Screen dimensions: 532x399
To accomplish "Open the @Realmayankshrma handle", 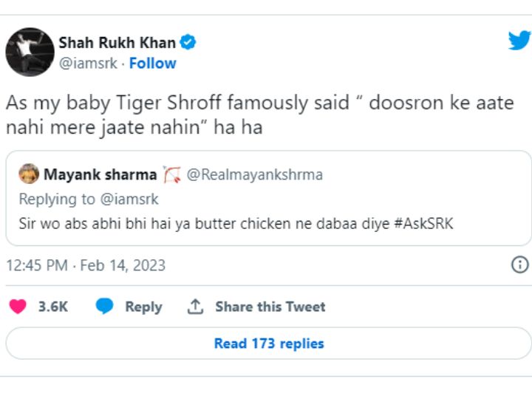I will (x=254, y=174).
